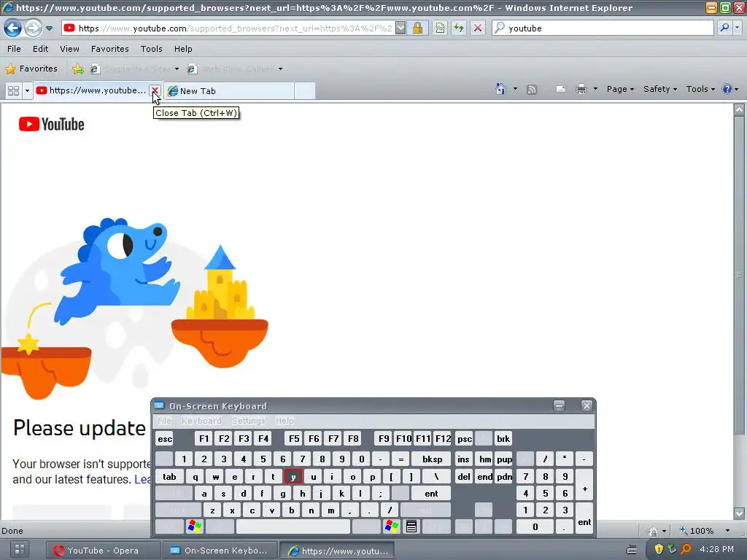Click the Forward navigation arrow
This screenshot has height=560, width=747.
click(32, 28)
